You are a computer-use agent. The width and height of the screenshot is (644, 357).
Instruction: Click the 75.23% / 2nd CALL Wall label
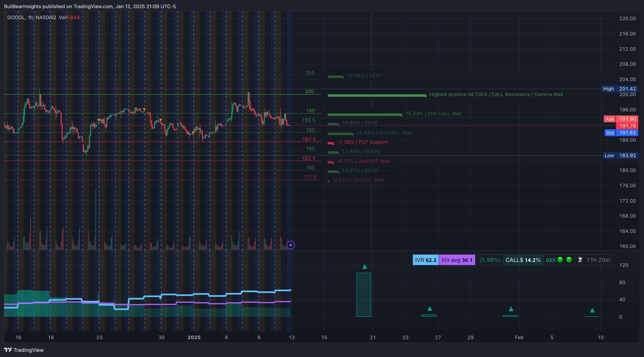click(x=433, y=113)
